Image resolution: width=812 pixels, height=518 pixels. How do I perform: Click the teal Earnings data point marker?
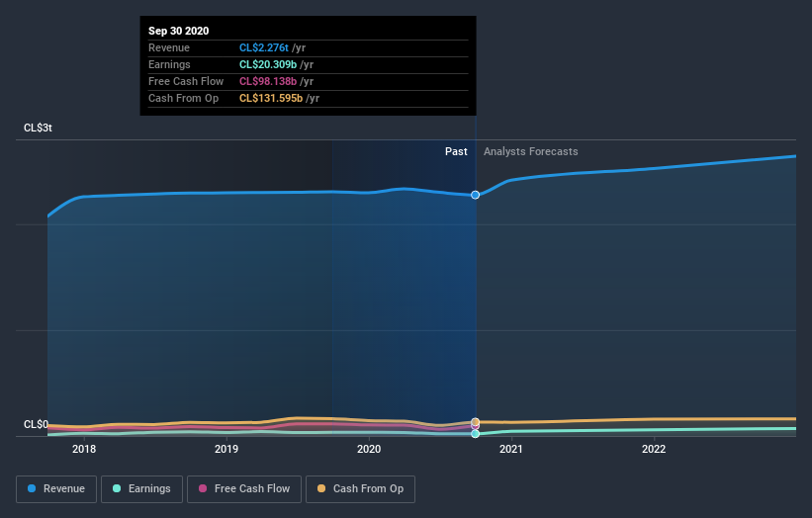[x=475, y=434]
